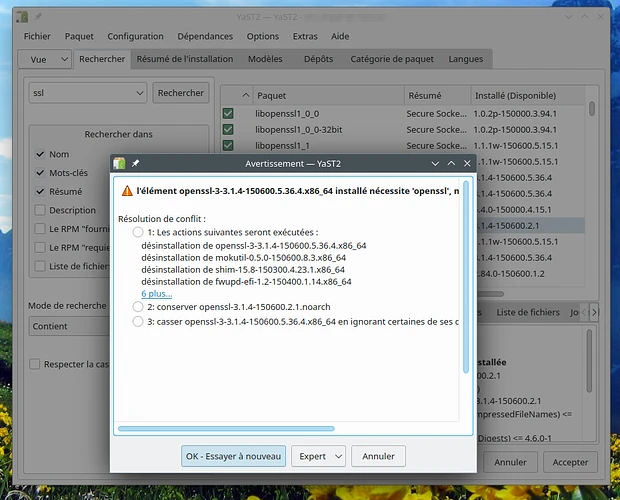The height and width of the screenshot is (500, 620).
Task: Select désinstallation de shim-15.8 line
Action: (243, 270)
